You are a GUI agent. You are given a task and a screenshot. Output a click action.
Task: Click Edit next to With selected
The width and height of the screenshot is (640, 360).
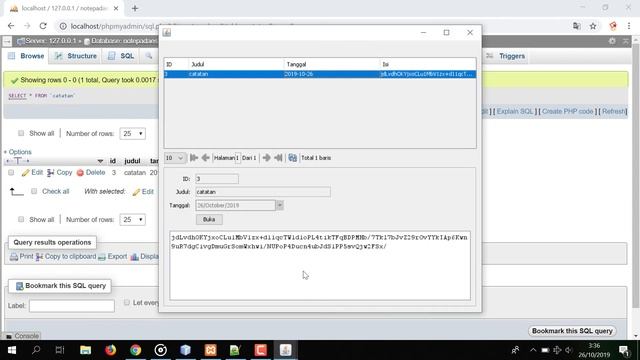click(x=143, y=191)
